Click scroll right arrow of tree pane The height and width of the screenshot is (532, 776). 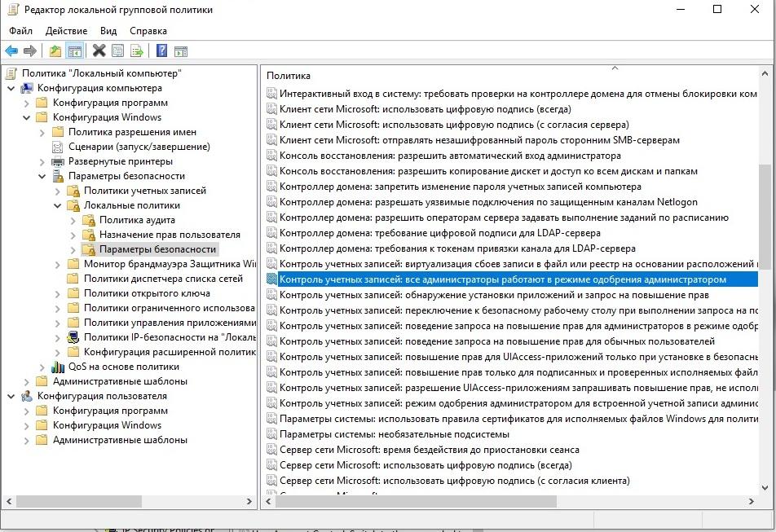(249, 501)
